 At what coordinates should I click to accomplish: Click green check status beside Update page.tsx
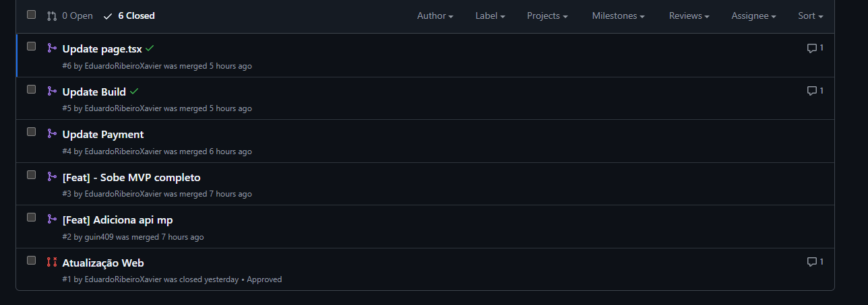click(150, 48)
